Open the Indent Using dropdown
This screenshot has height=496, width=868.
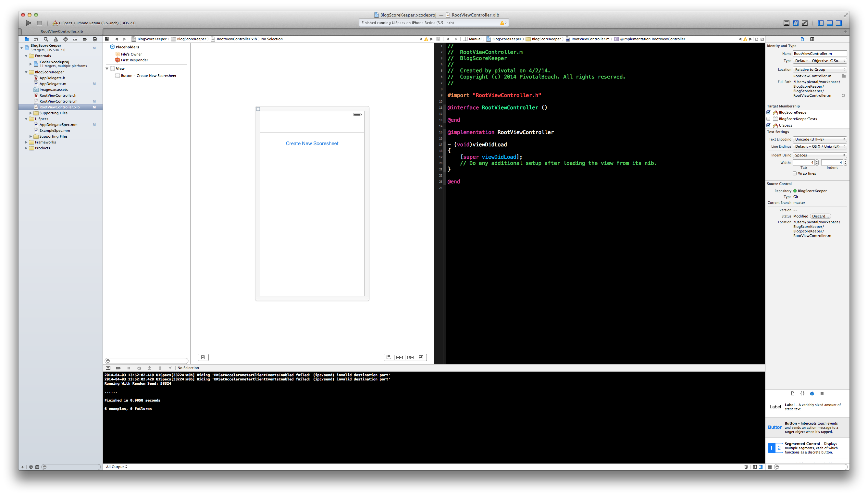click(820, 155)
